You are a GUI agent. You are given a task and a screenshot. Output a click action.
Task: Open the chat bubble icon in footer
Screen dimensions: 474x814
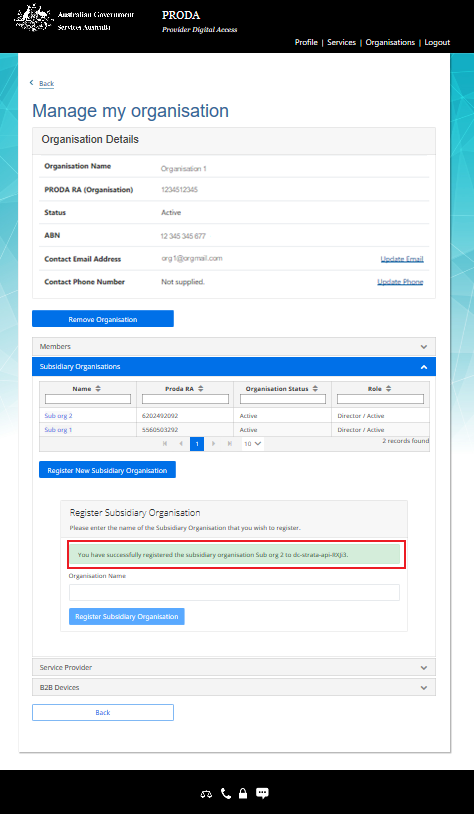click(263, 793)
